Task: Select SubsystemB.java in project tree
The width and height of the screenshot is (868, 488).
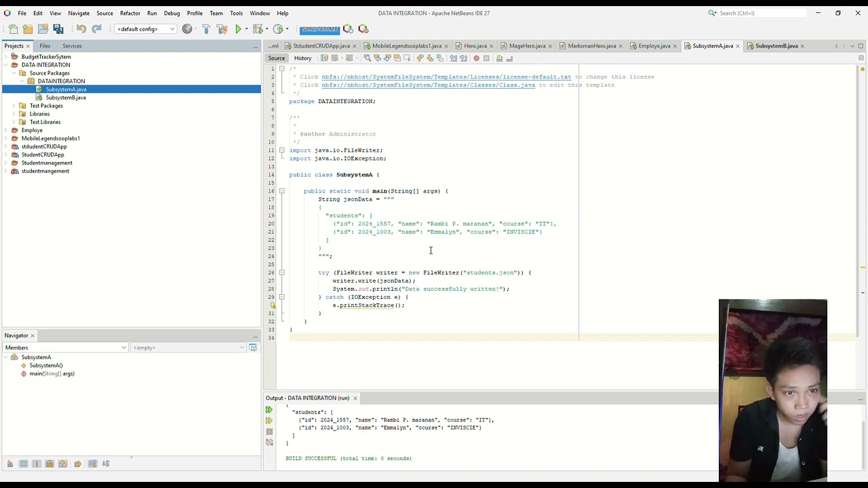Action: click(x=66, y=98)
